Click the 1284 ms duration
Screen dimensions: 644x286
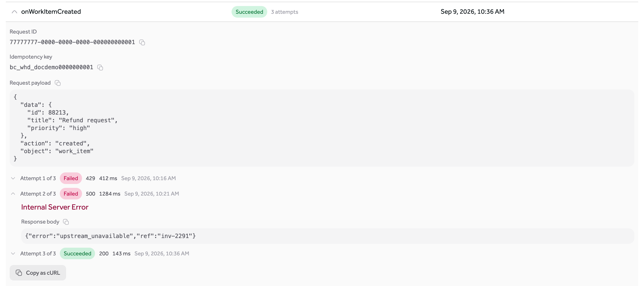coord(110,194)
